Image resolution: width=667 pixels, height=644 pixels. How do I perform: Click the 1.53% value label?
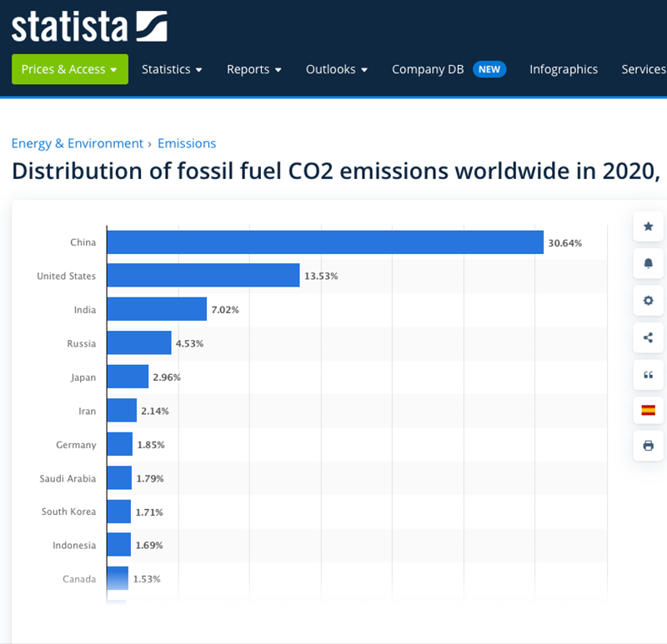coord(147,579)
